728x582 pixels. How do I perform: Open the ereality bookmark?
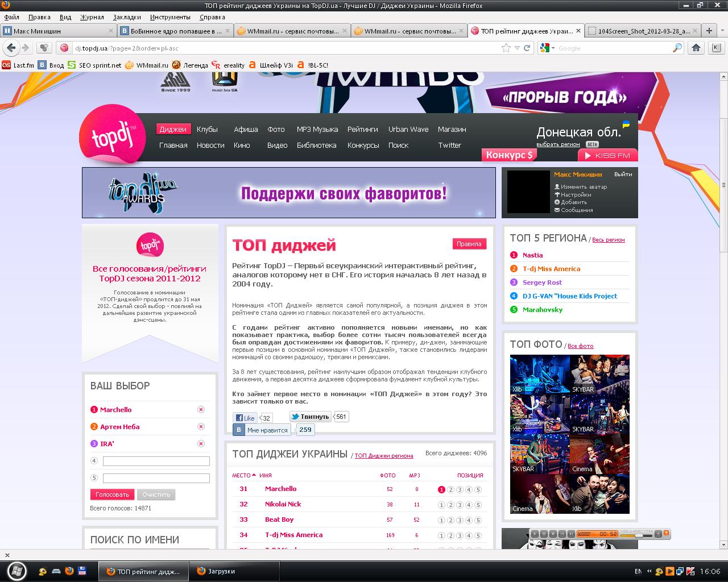pos(228,65)
